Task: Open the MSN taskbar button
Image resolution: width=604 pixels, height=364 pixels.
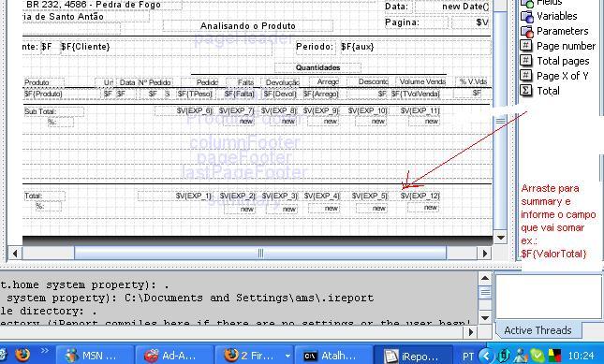Action: click(95, 356)
